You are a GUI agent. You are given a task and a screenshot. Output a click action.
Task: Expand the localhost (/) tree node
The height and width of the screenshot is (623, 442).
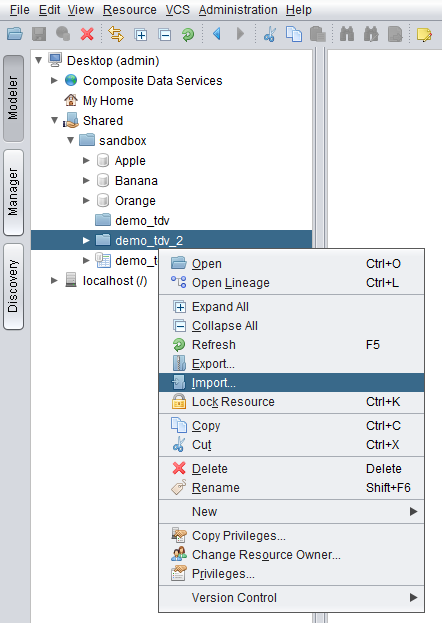(x=54, y=281)
